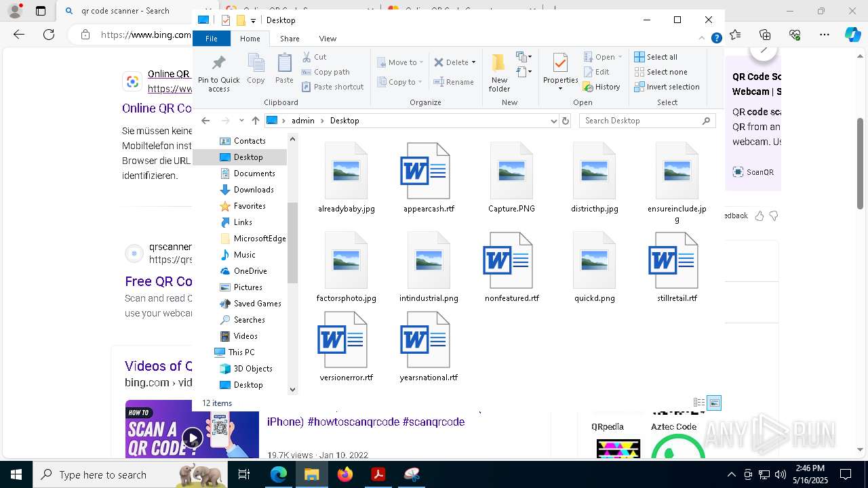Refresh the Desktop folder view
Viewport: 868px width, 488px height.
[566, 121]
